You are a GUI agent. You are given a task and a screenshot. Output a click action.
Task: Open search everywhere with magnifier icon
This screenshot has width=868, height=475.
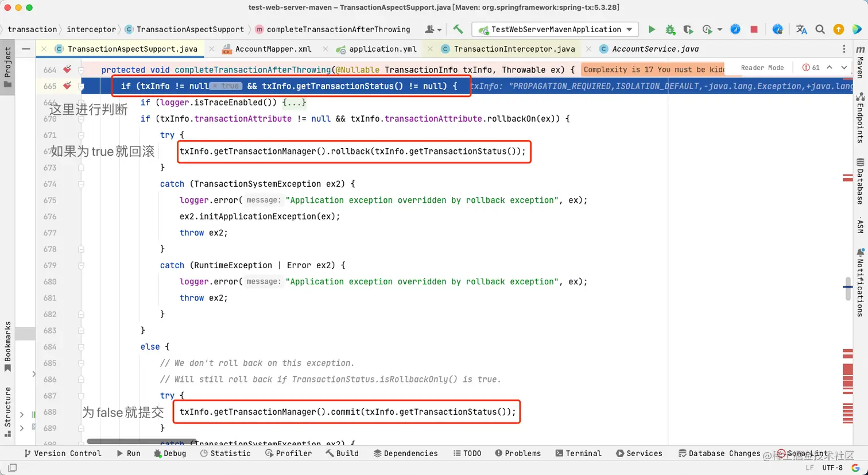click(820, 29)
